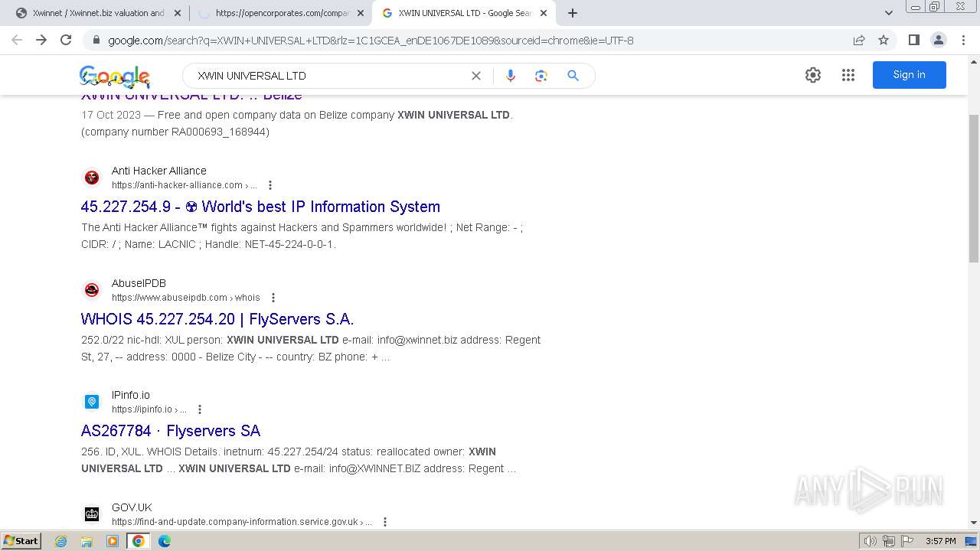The width and height of the screenshot is (980, 551).
Task: Launch Internet Explorer from taskbar
Action: point(61,541)
